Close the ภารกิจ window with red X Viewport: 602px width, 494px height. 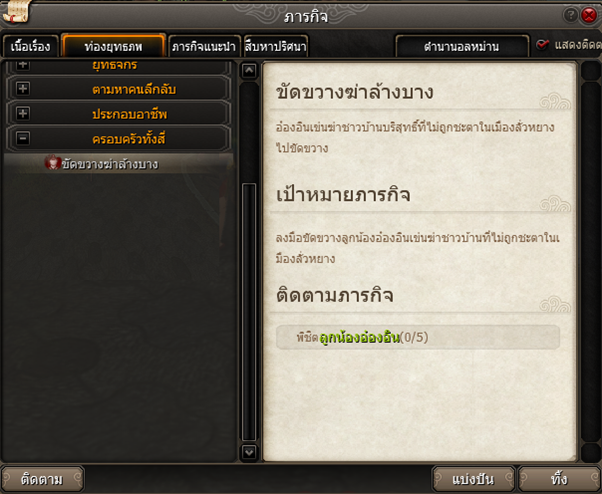click(589, 15)
